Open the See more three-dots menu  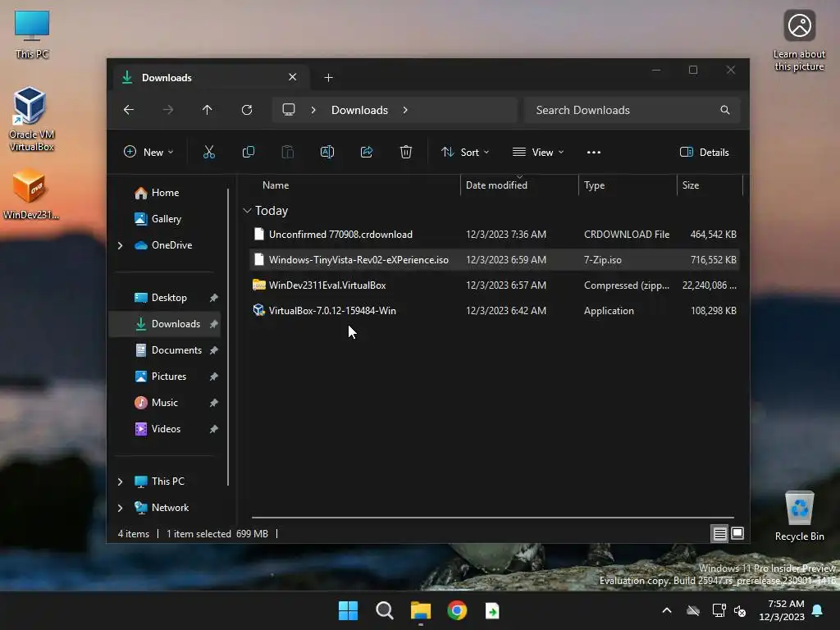click(x=594, y=152)
